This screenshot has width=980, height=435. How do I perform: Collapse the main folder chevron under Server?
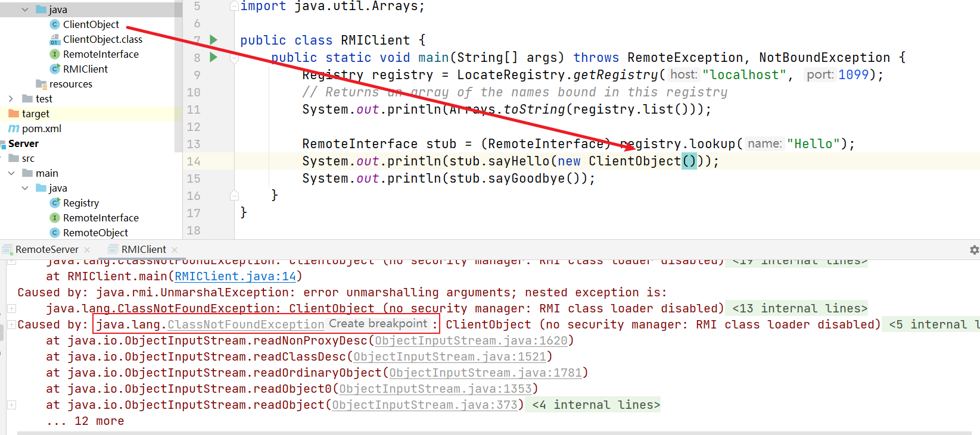tap(11, 173)
